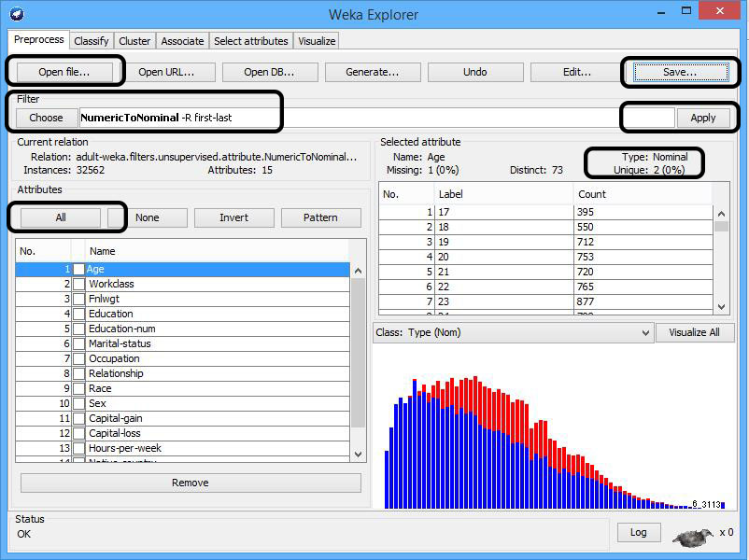Click Visualize All to plot every attribute

(695, 331)
